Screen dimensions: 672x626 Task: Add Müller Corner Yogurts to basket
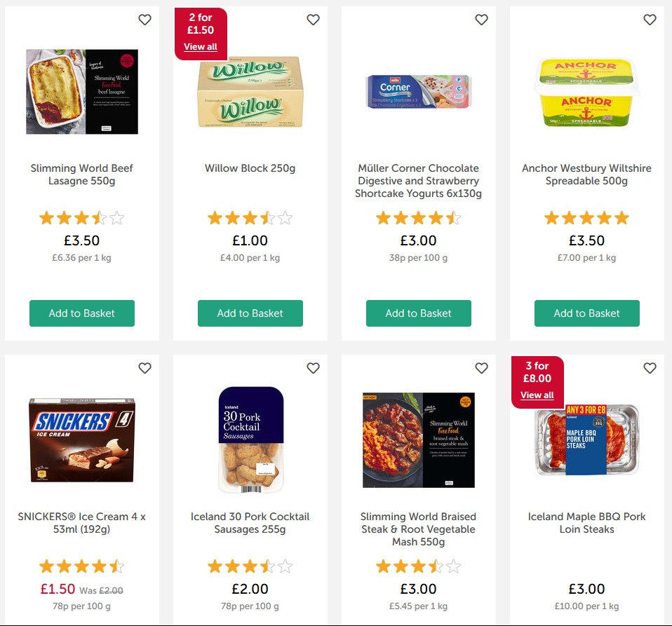[418, 313]
